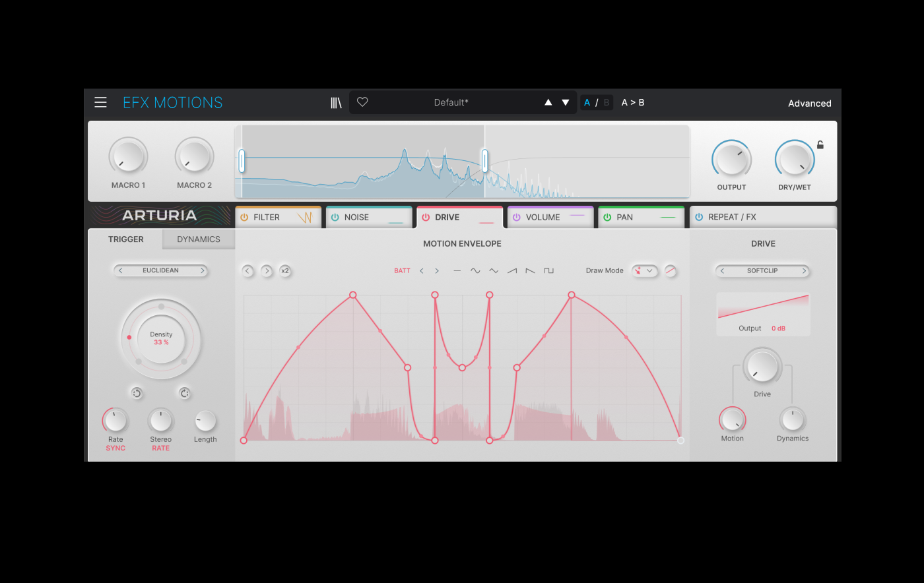Open the Default* preset name menu

click(451, 102)
